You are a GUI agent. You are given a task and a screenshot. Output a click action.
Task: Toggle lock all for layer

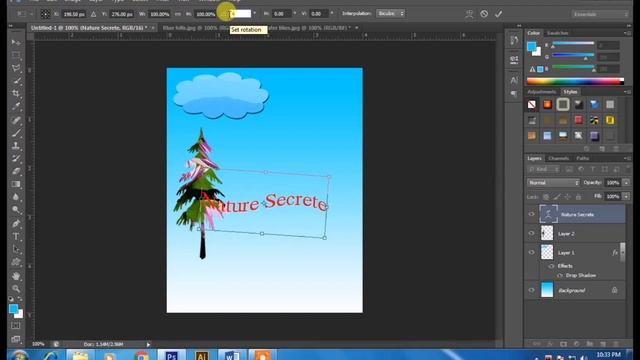[x=578, y=197]
